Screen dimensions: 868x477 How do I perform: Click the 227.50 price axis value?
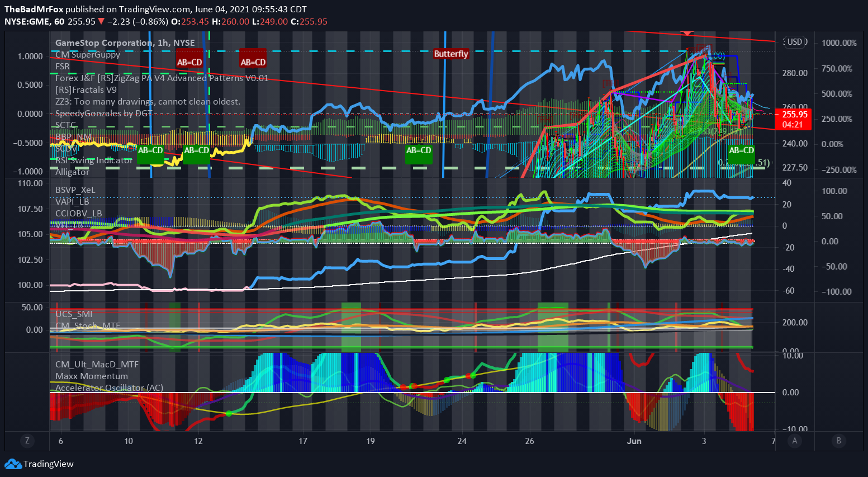point(795,168)
